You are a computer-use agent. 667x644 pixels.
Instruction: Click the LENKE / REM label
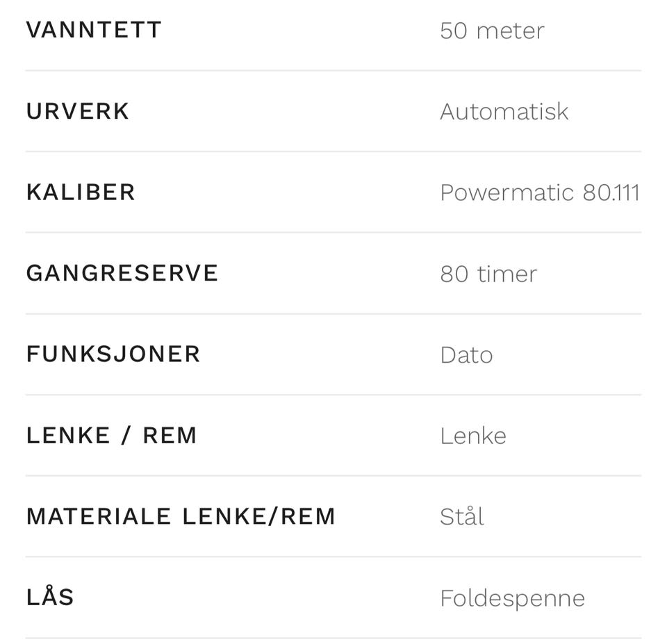(111, 436)
